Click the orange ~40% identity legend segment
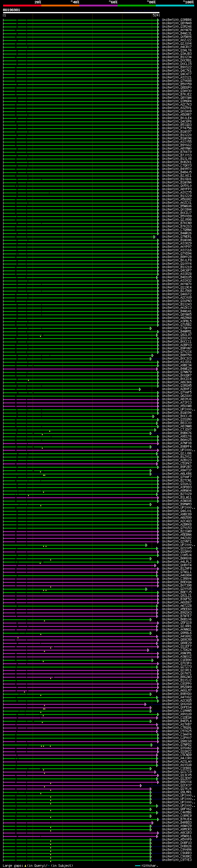 pos(60,6)
